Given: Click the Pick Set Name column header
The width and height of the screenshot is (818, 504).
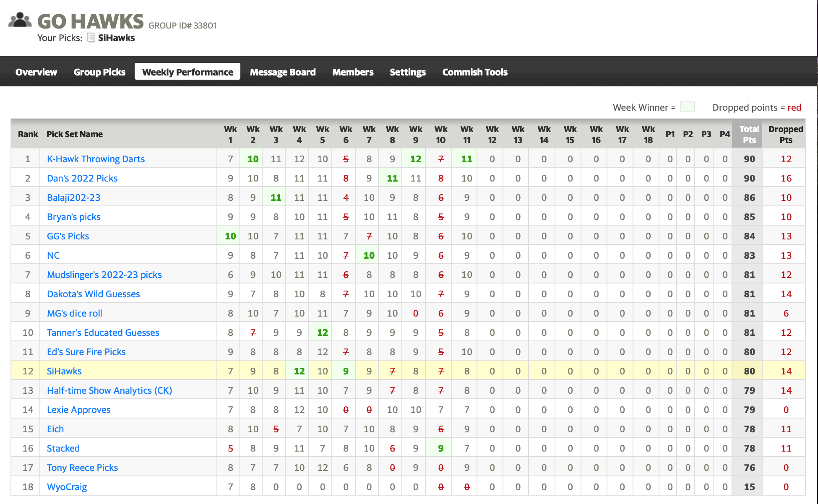Looking at the screenshot, I should tap(75, 134).
